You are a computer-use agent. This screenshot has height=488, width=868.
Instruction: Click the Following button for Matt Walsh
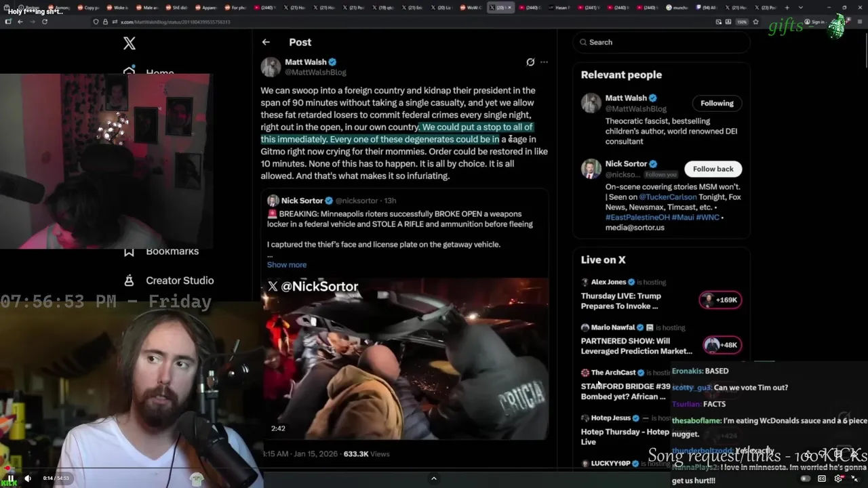coord(717,103)
